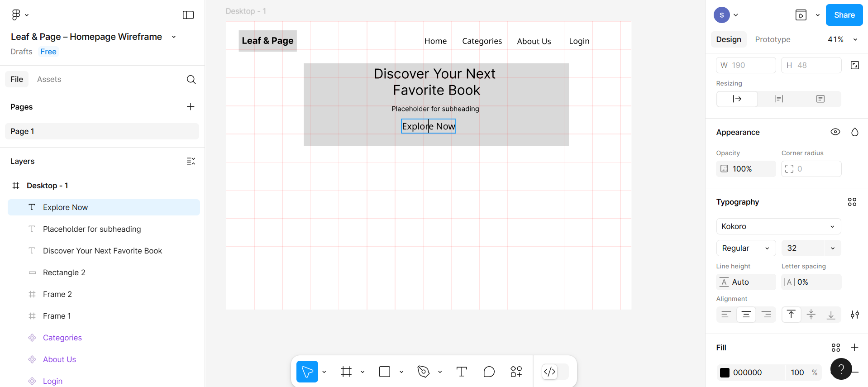Open the Actions components tool

click(516, 372)
